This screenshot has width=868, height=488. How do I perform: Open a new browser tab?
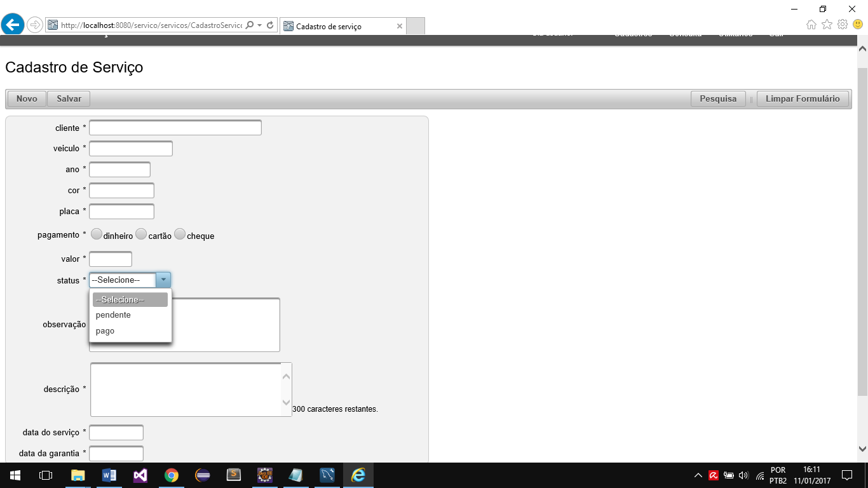[x=416, y=26]
